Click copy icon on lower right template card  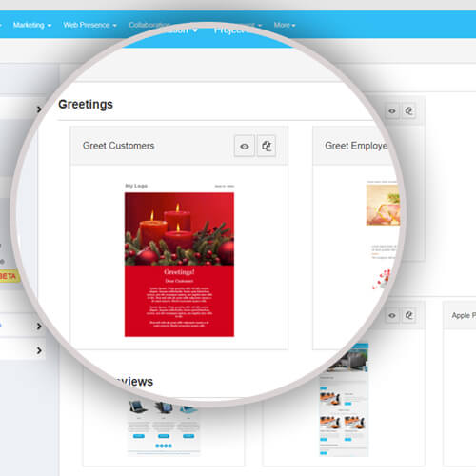pyautogui.click(x=408, y=315)
